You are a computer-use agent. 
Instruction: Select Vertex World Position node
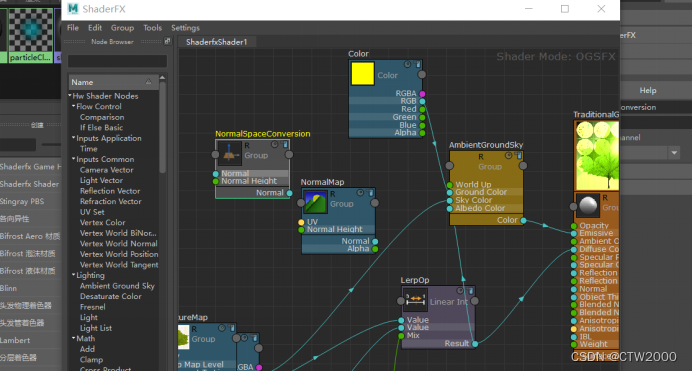[x=119, y=254]
